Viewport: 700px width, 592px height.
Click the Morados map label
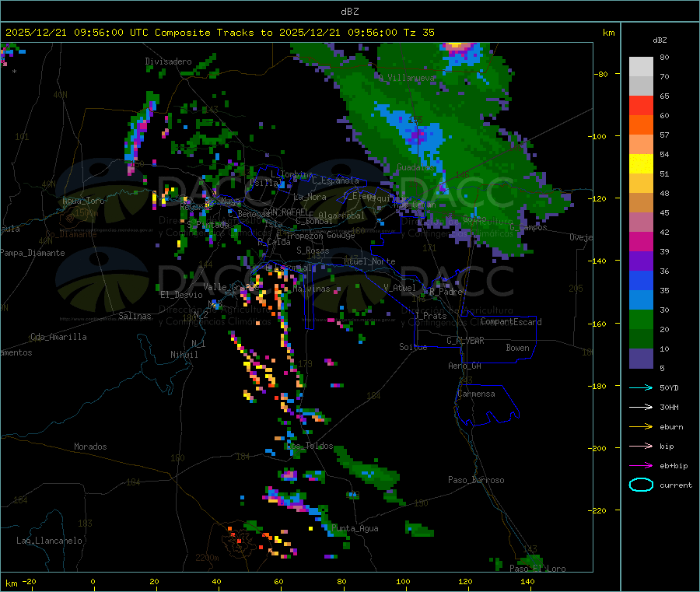(90, 447)
